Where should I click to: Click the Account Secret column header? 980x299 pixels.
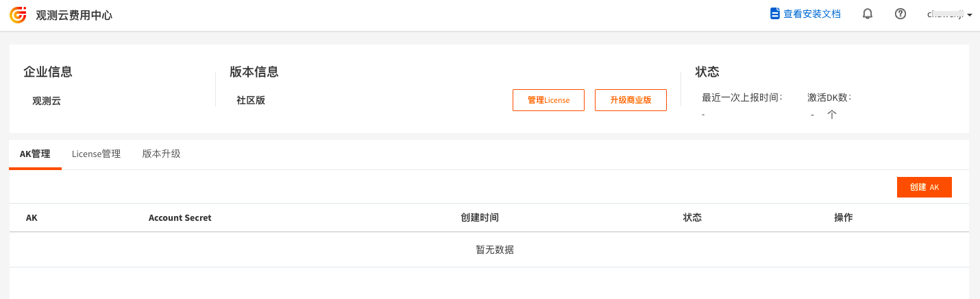[x=180, y=218]
